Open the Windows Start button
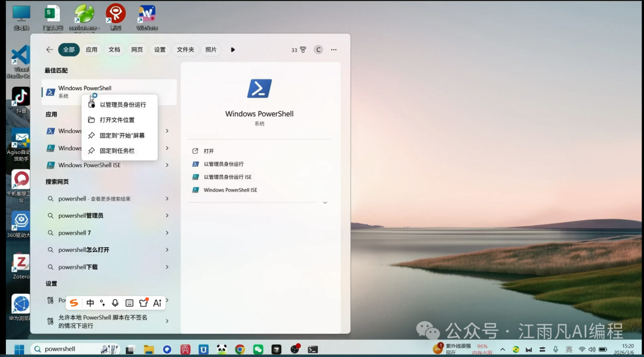 [x=19, y=349]
